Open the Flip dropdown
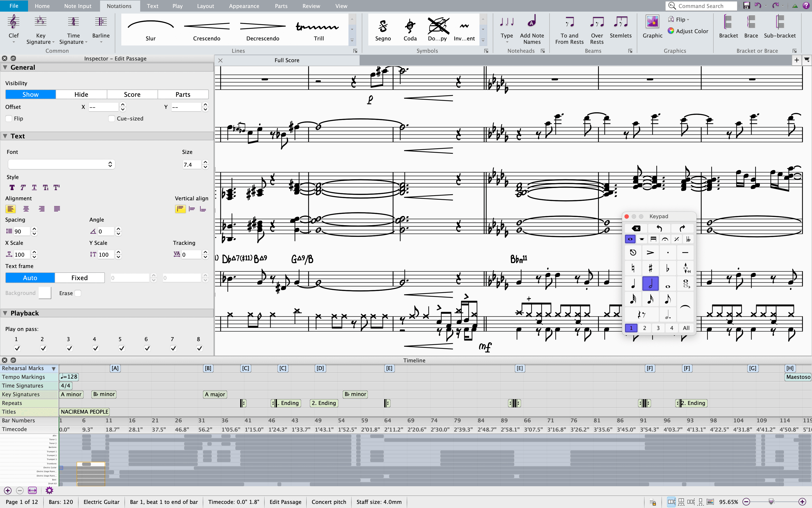The width and height of the screenshot is (812, 508). pyautogui.click(x=678, y=20)
